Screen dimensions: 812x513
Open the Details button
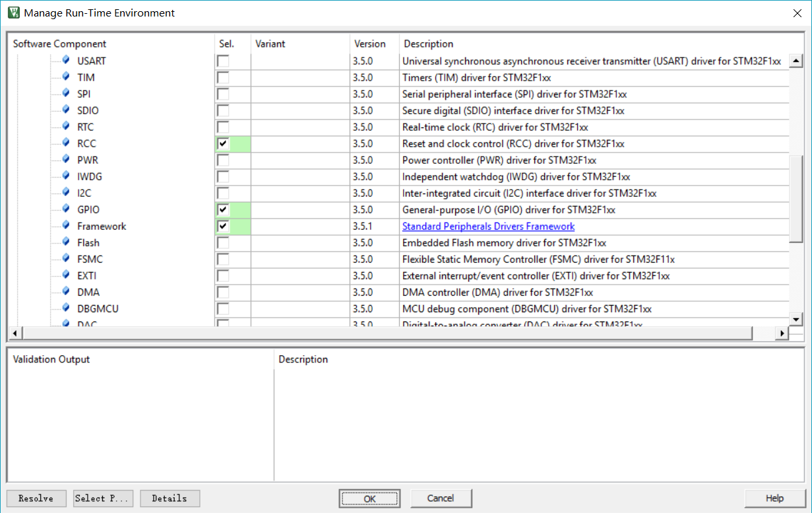[x=170, y=498]
